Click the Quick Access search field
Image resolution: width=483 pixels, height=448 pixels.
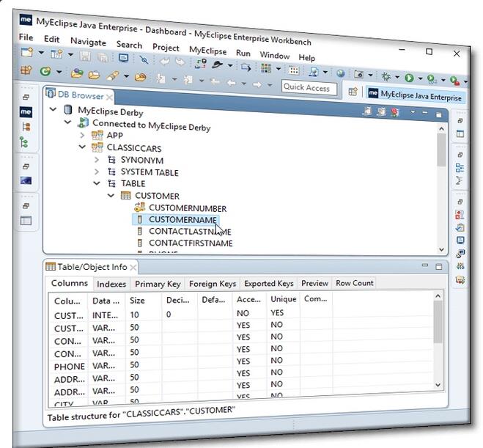(x=309, y=88)
